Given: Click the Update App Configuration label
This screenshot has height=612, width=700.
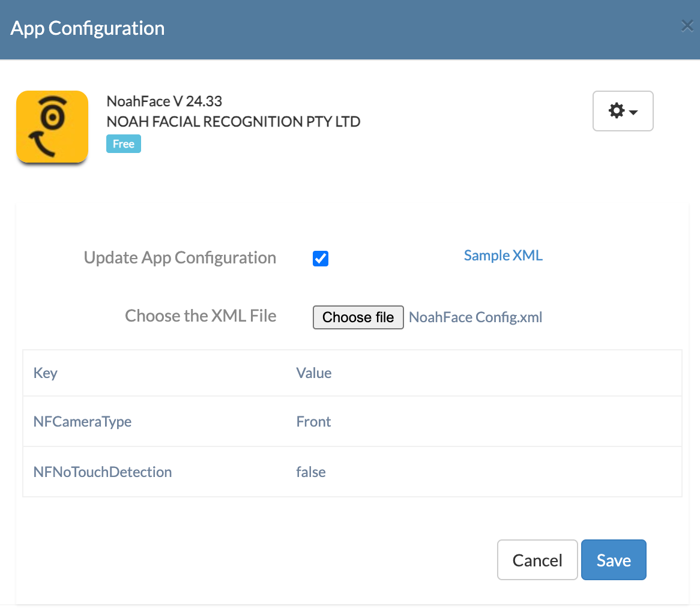Looking at the screenshot, I should (180, 258).
